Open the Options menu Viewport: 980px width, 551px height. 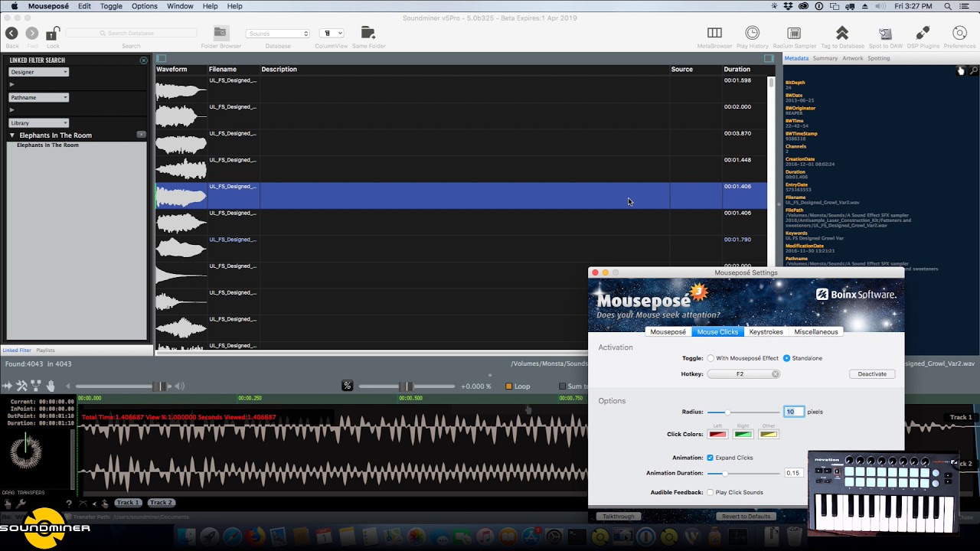tap(144, 6)
